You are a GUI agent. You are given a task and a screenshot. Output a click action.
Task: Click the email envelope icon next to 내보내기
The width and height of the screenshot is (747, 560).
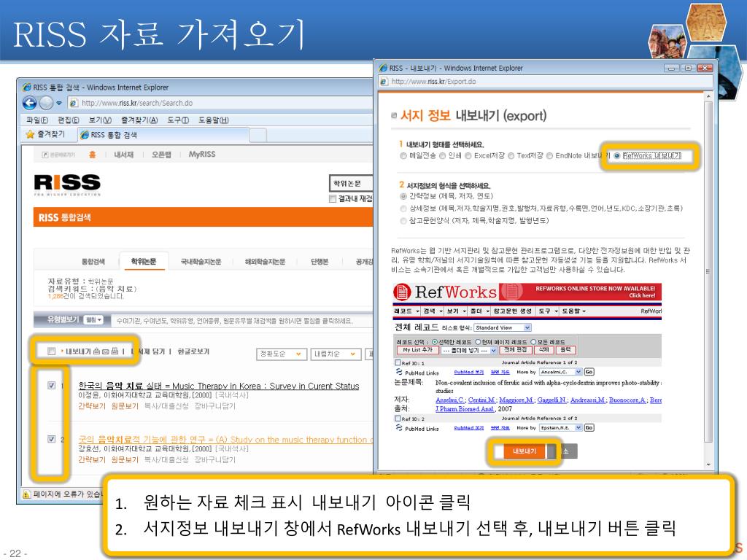click(x=105, y=351)
